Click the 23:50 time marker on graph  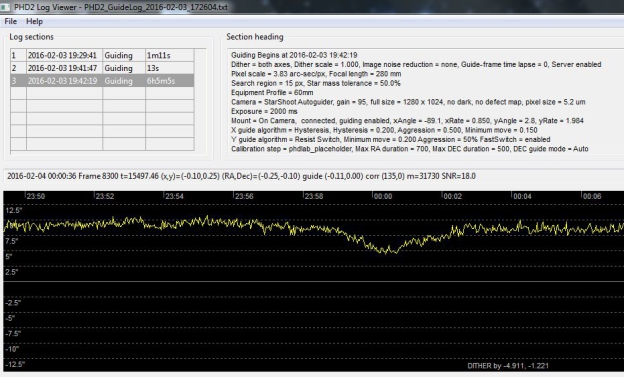pos(35,196)
